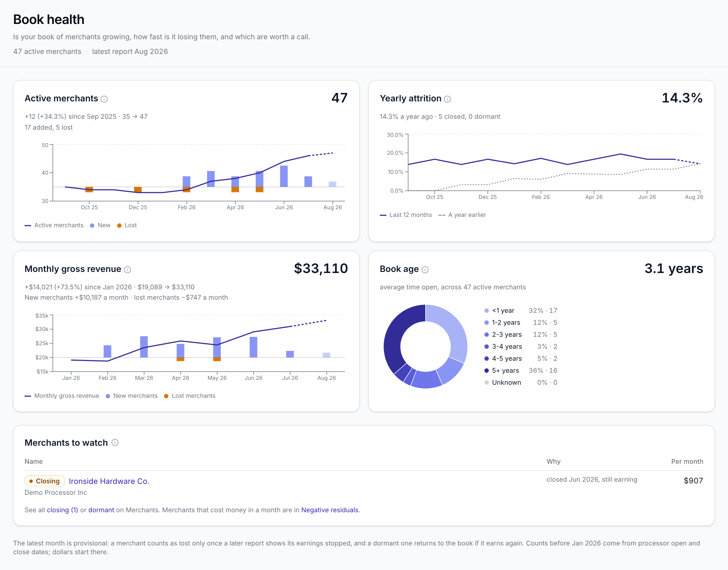Click the 47 active merchants total
The image size is (728, 570).
coord(339,98)
